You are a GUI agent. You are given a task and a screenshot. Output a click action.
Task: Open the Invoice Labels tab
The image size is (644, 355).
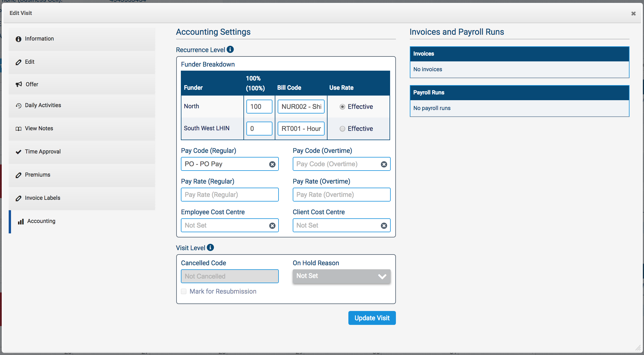pos(42,198)
